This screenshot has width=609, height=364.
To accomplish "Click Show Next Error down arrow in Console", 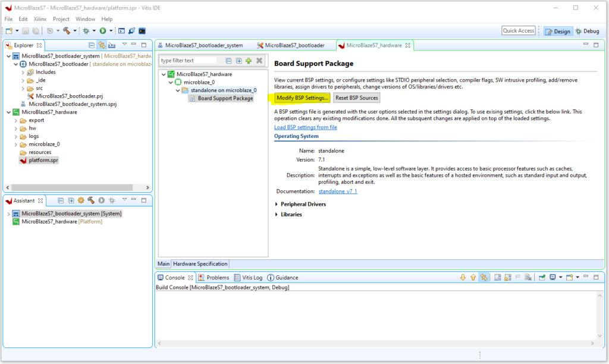I will tap(463, 278).
